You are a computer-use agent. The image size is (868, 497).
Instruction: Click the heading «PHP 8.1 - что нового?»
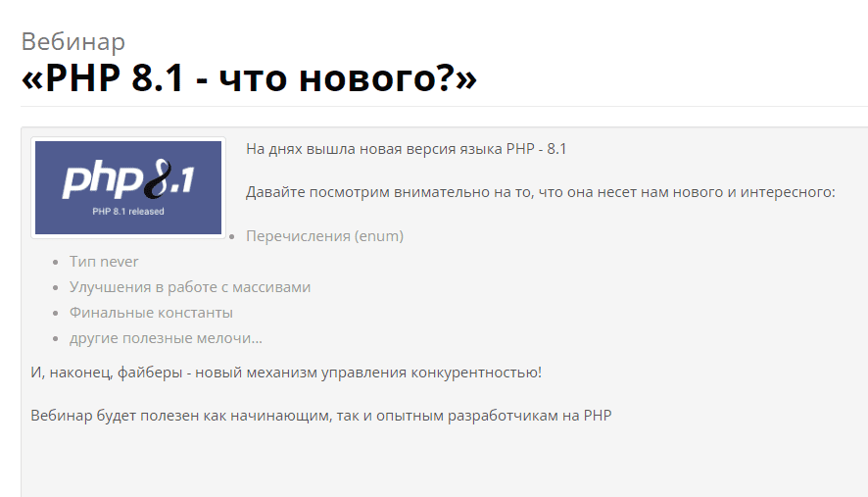tap(249, 79)
